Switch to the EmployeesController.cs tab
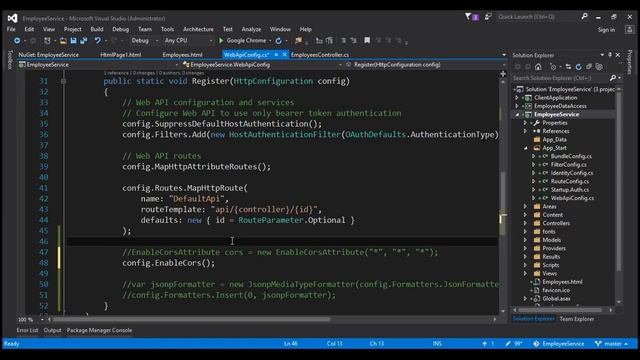640x360 pixels. (x=320, y=55)
